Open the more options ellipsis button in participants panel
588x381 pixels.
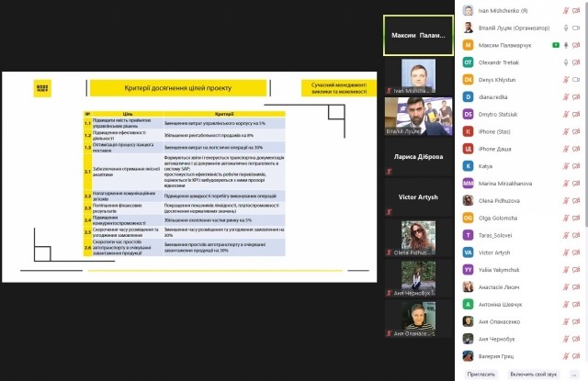(x=573, y=375)
